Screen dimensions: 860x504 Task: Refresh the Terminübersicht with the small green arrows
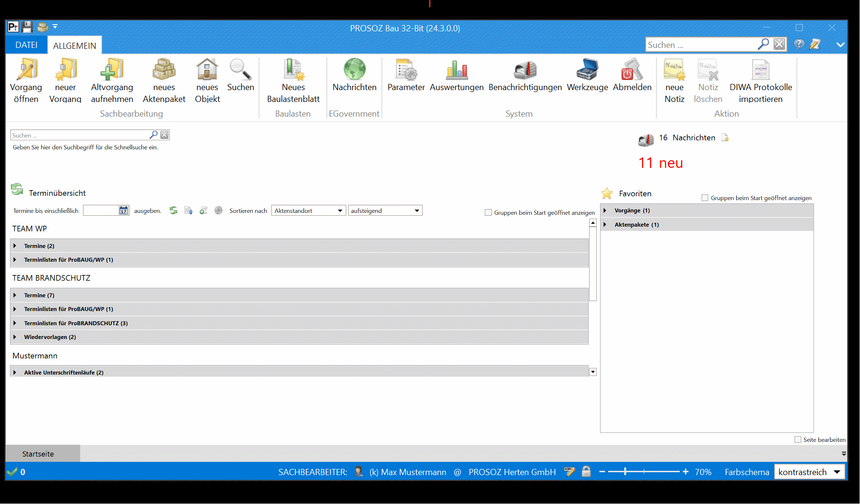coord(174,211)
